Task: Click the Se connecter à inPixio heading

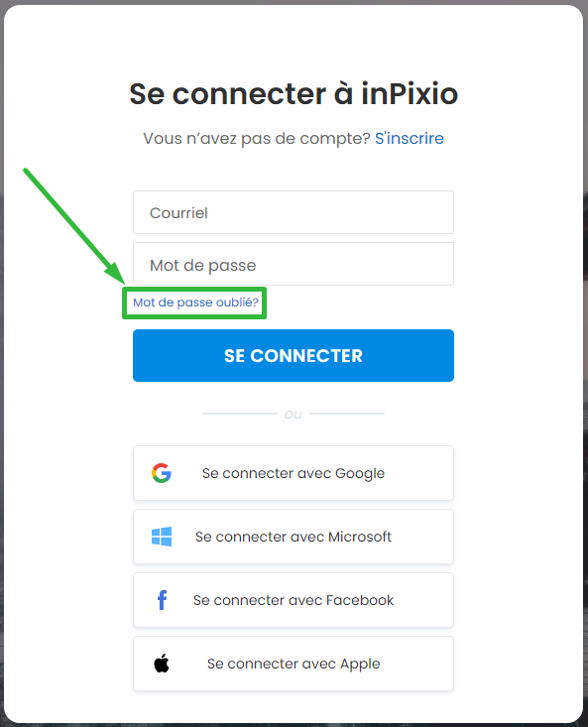Action: (x=294, y=93)
